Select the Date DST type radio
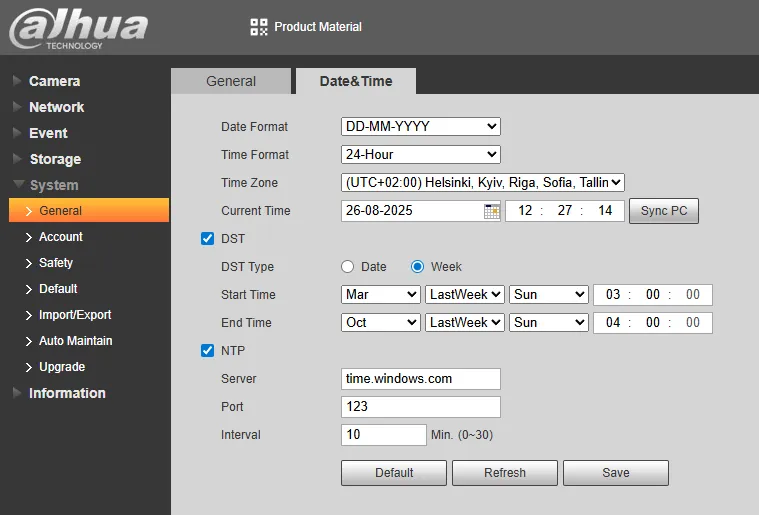Image resolution: width=759 pixels, height=515 pixels. pyautogui.click(x=348, y=267)
